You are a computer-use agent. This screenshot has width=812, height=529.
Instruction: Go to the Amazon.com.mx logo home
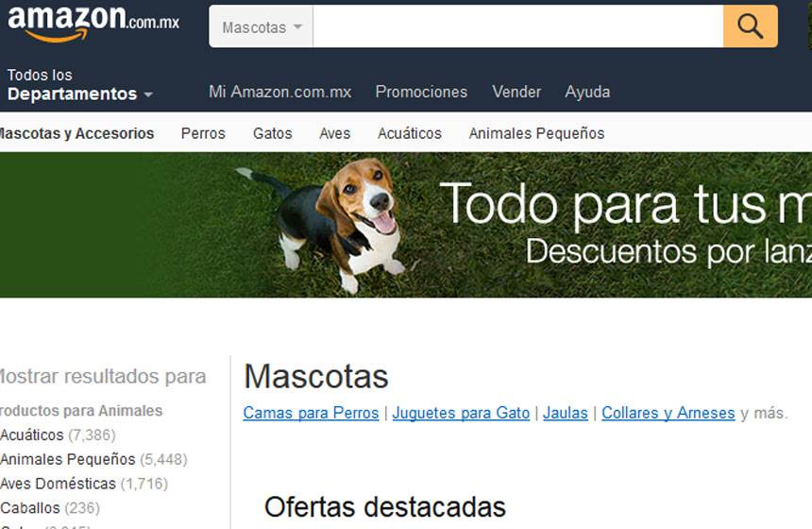point(93,24)
